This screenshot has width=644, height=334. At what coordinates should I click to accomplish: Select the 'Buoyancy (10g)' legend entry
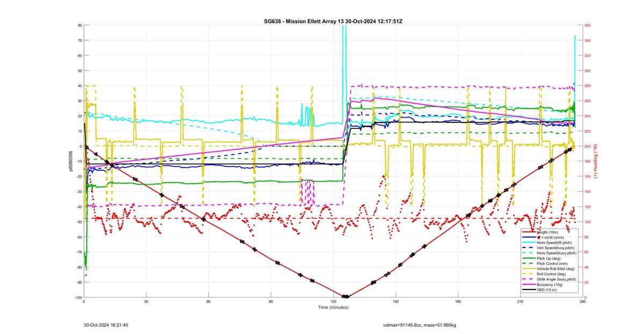[550, 285]
